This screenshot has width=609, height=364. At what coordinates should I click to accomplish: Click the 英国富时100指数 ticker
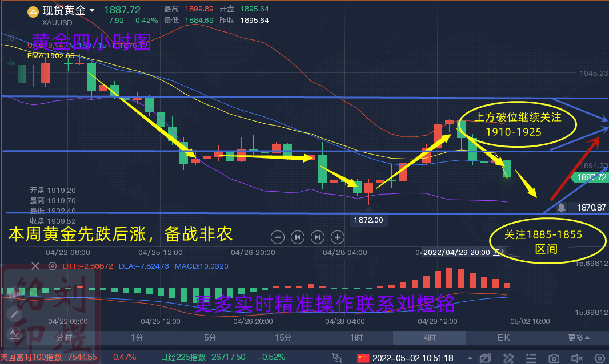click(x=31, y=357)
